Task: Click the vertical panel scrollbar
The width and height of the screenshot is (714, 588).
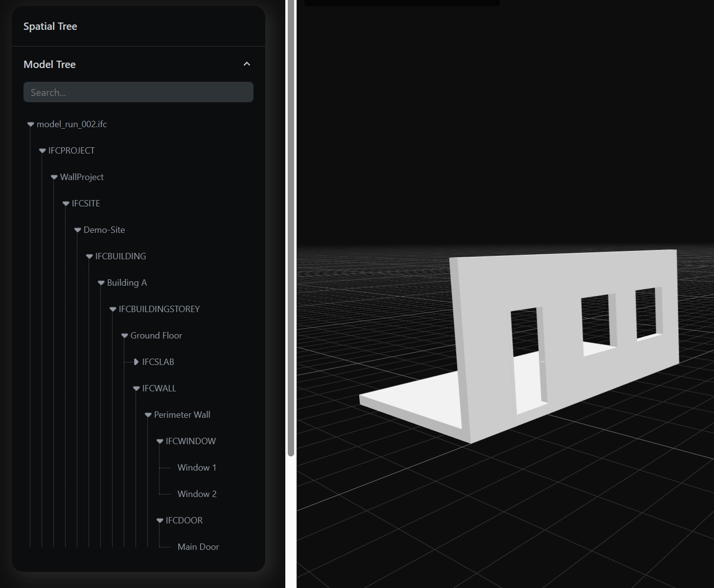Action: (291, 227)
